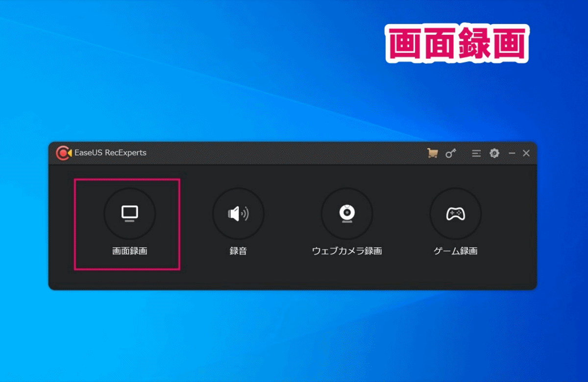Open settings via the gear icon
The image size is (588, 382).
tap(494, 153)
